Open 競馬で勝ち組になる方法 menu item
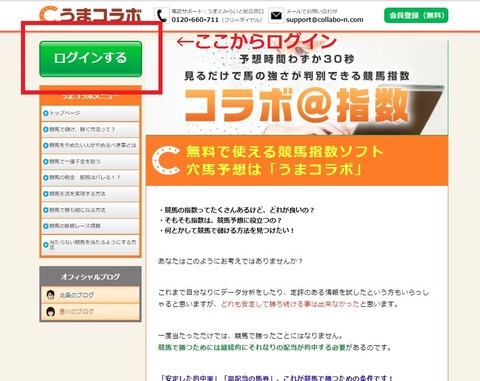This screenshot has width=480, height=381. pyautogui.click(x=90, y=210)
